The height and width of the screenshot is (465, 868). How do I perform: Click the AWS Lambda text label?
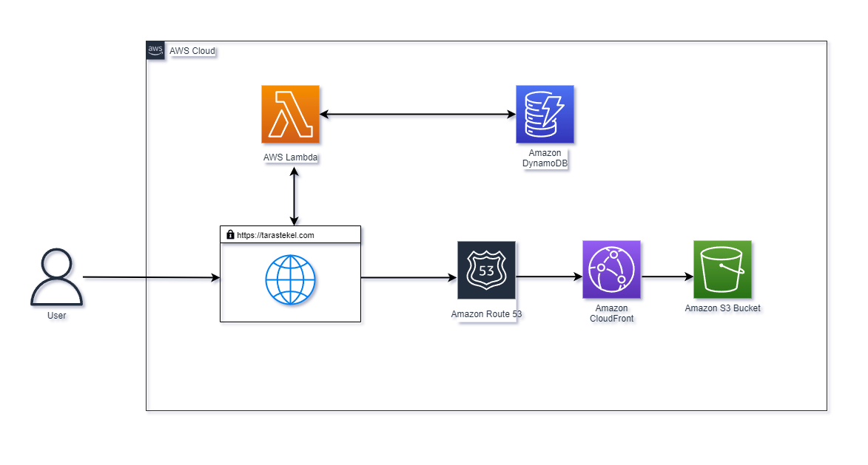[x=290, y=157]
